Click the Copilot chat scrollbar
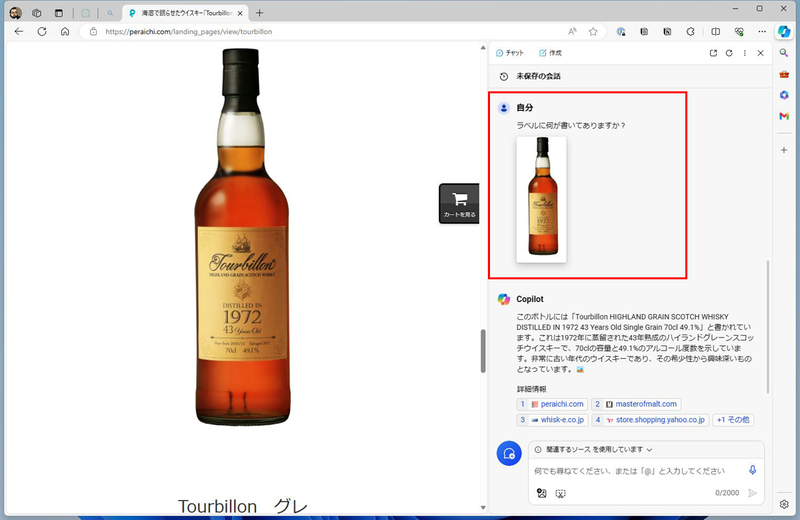This screenshot has height=520, width=800. point(767,327)
